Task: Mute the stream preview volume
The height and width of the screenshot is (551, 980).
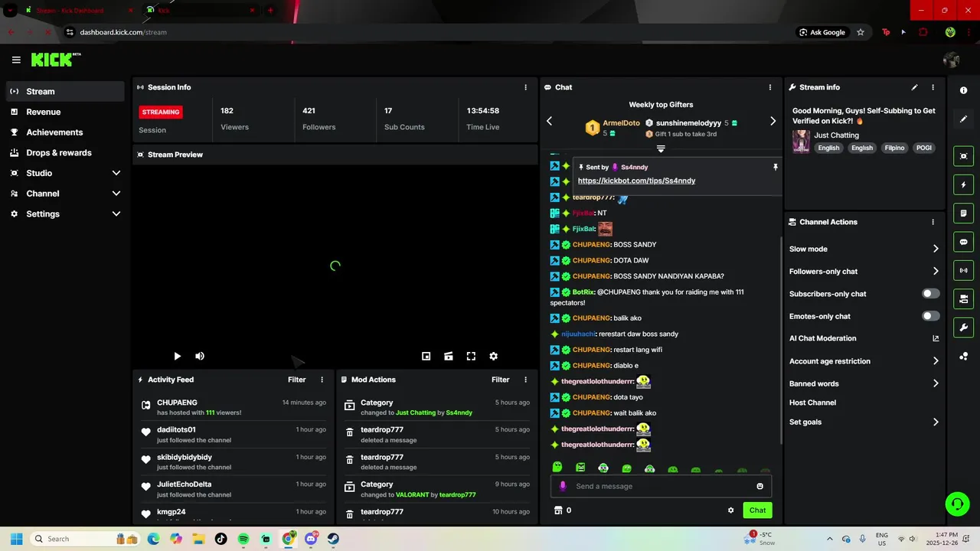Action: pos(200,356)
